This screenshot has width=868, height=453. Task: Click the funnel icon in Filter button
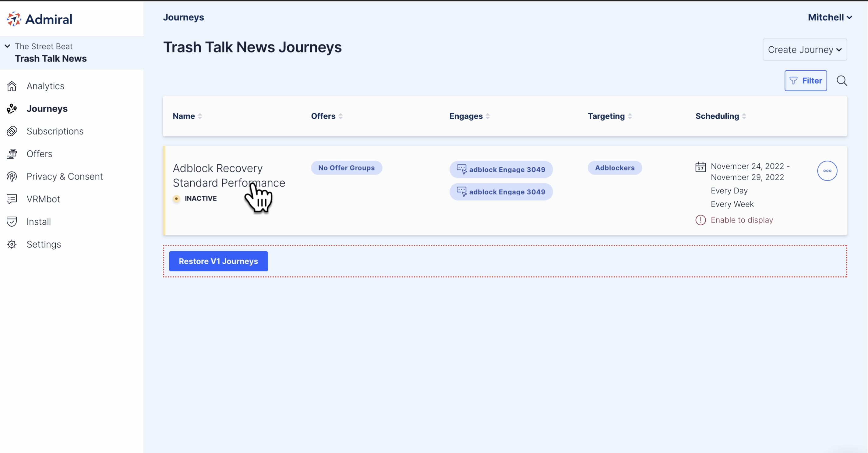click(793, 80)
